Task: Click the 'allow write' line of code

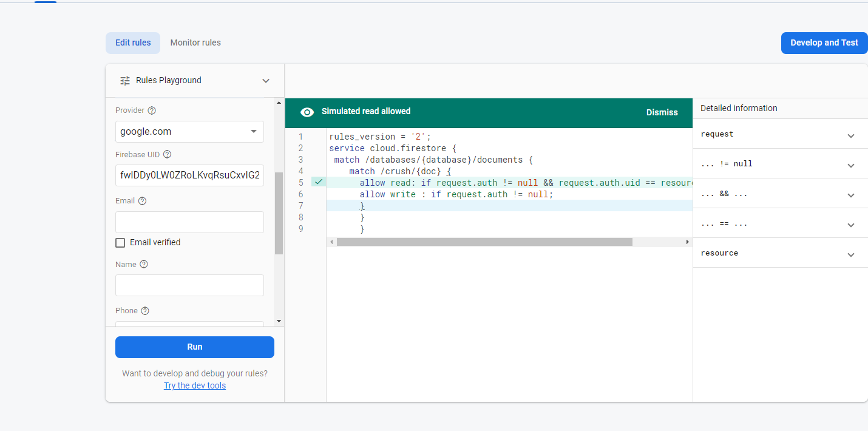Action: point(456,194)
